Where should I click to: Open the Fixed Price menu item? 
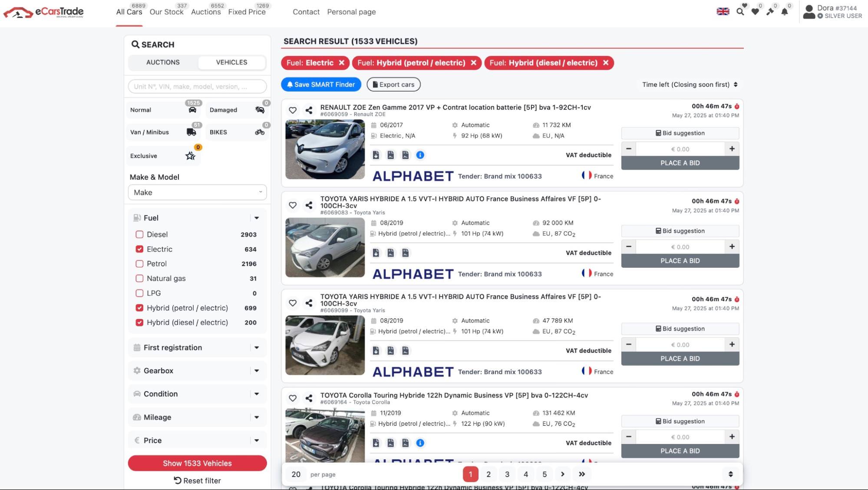click(x=247, y=12)
